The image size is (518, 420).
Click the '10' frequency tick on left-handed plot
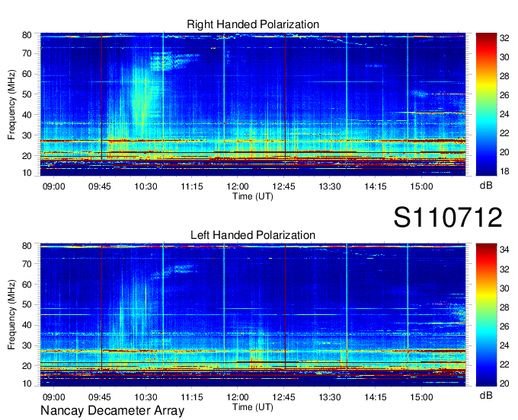[27, 383]
